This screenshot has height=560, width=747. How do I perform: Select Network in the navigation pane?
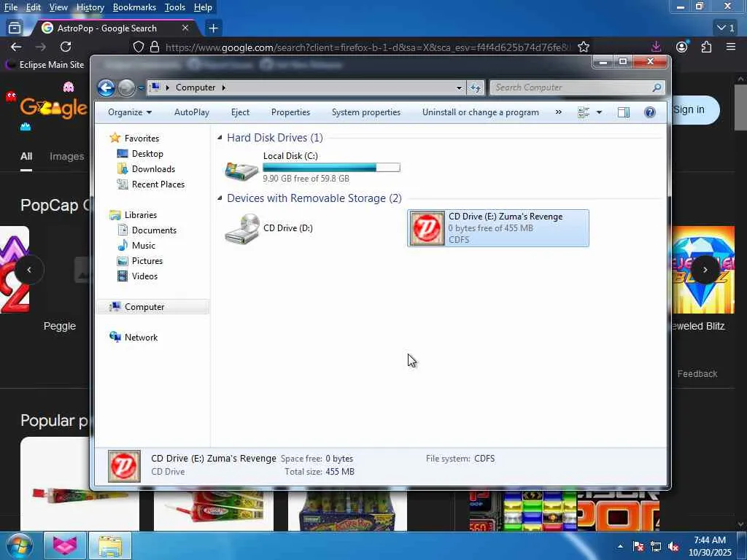click(141, 337)
